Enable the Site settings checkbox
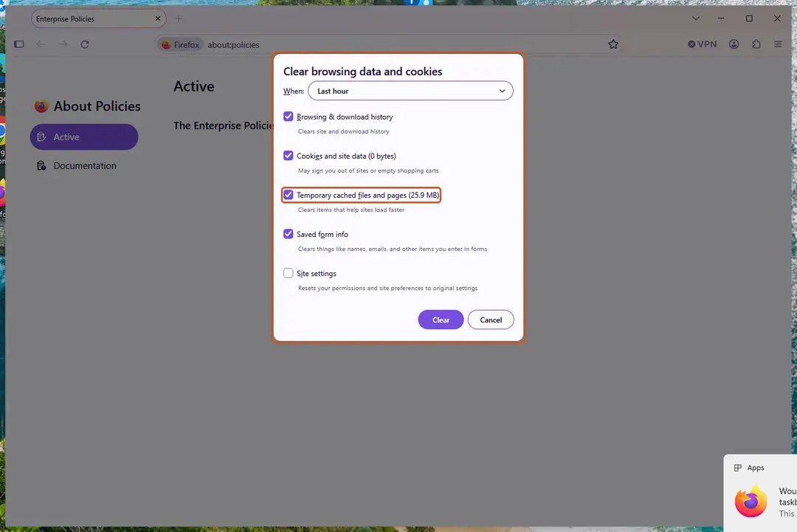Screen dimensions: 797x532 coord(289,273)
